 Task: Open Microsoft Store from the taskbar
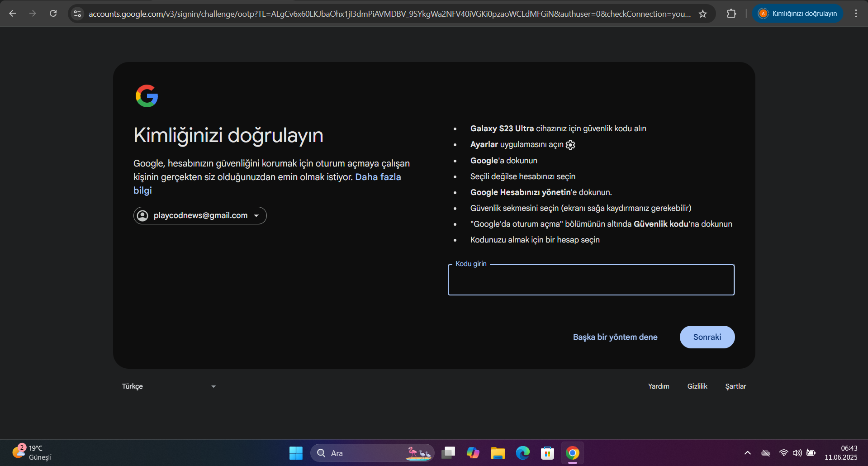click(548, 453)
